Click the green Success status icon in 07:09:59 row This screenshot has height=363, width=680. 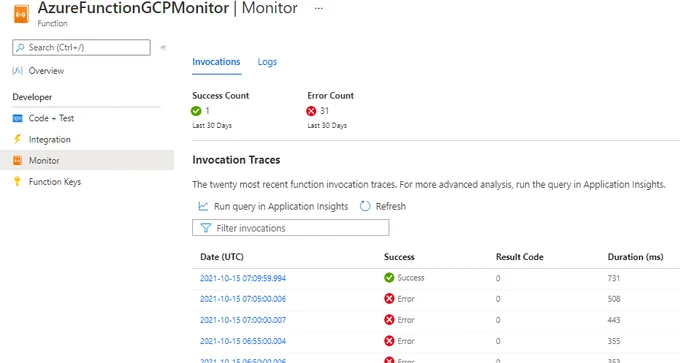tap(389, 278)
